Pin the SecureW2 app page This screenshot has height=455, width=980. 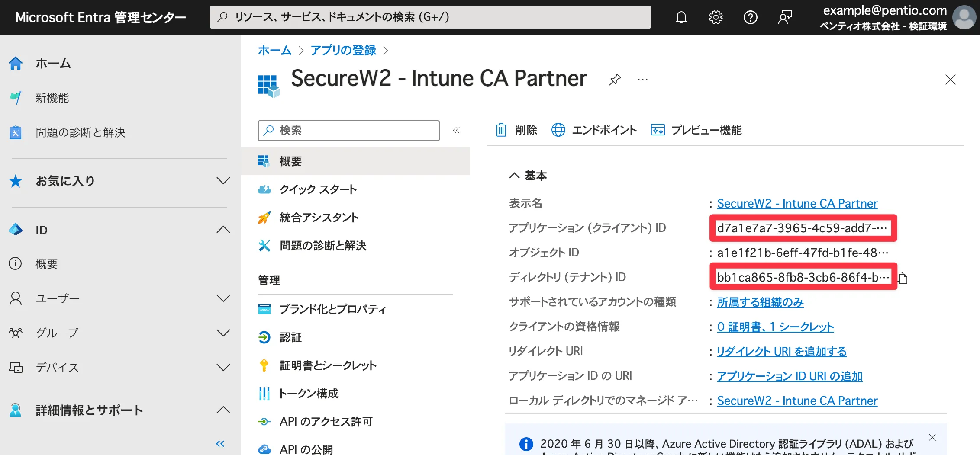point(615,80)
